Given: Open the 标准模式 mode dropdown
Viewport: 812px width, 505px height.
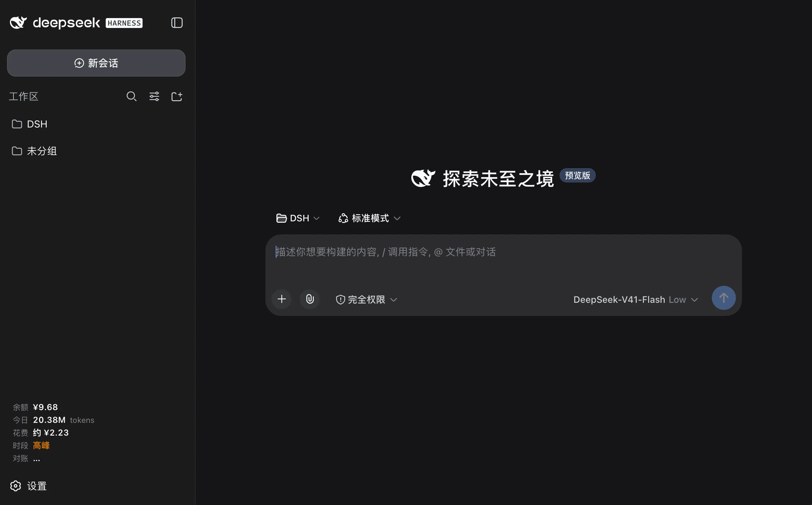Looking at the screenshot, I should pos(370,218).
